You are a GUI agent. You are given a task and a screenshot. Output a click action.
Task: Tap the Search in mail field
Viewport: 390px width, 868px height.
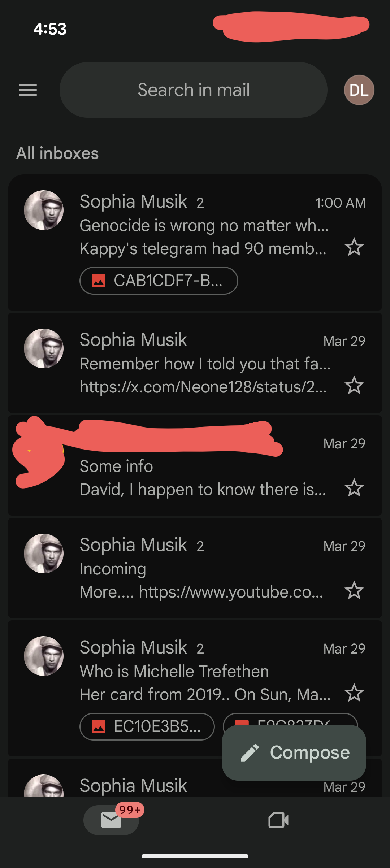[x=194, y=90]
